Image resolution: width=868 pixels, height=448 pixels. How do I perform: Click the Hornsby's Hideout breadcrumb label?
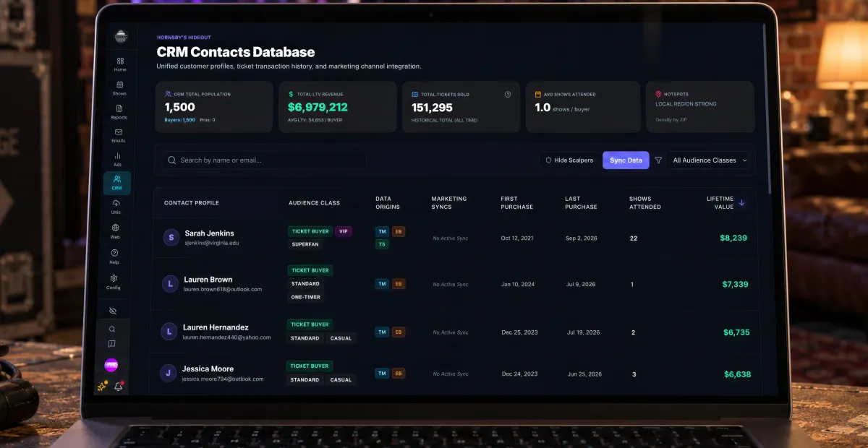[184, 38]
